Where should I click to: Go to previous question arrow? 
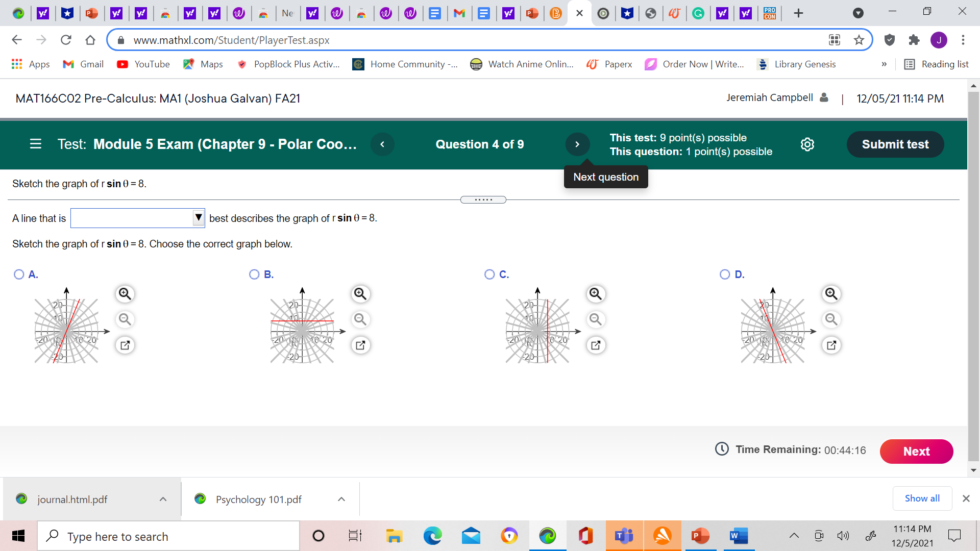(x=382, y=144)
